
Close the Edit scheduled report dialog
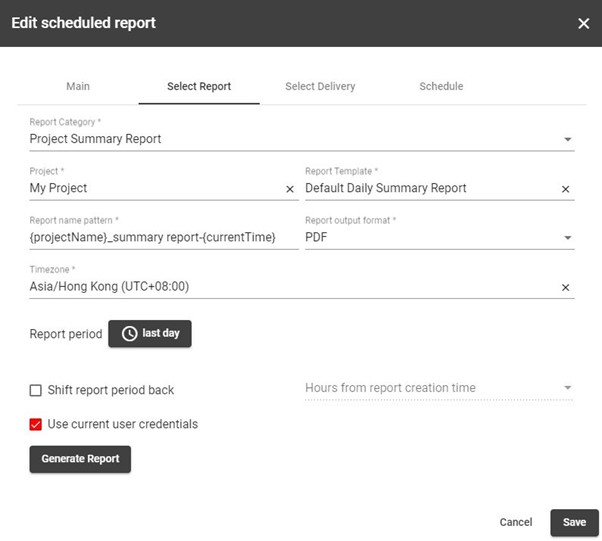coord(583,23)
